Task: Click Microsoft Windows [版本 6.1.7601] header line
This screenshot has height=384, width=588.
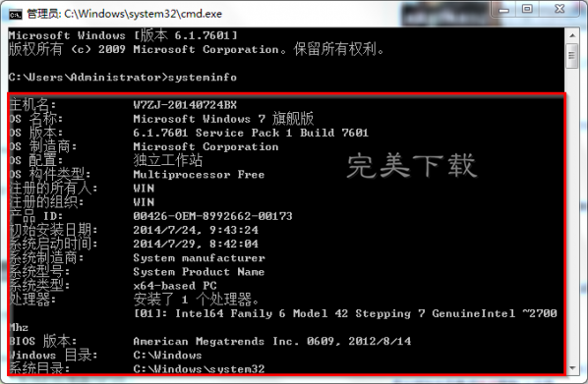Action: (x=123, y=35)
